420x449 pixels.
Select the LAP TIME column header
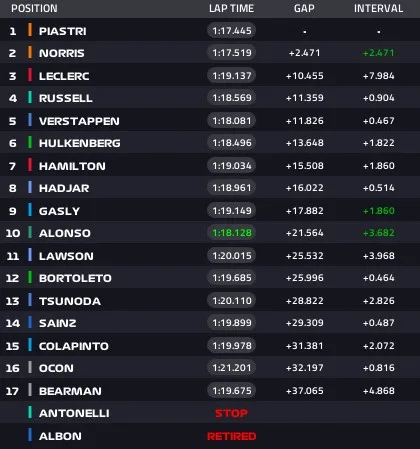coord(231,8)
